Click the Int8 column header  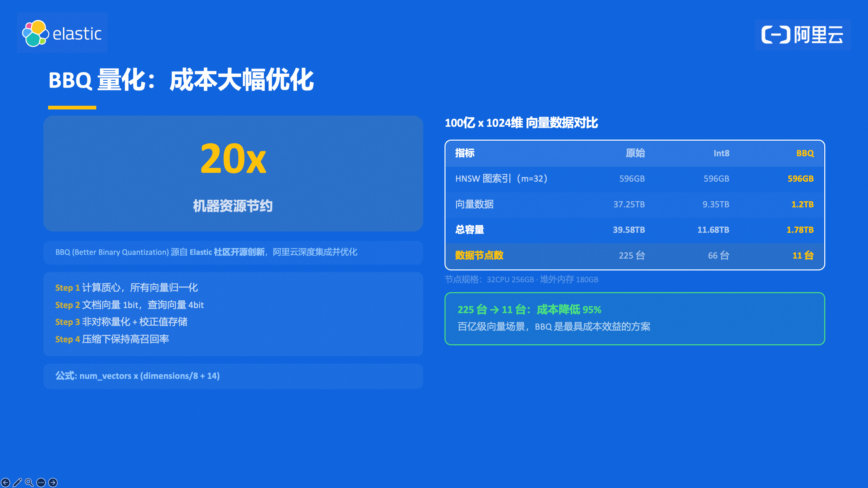(721, 153)
